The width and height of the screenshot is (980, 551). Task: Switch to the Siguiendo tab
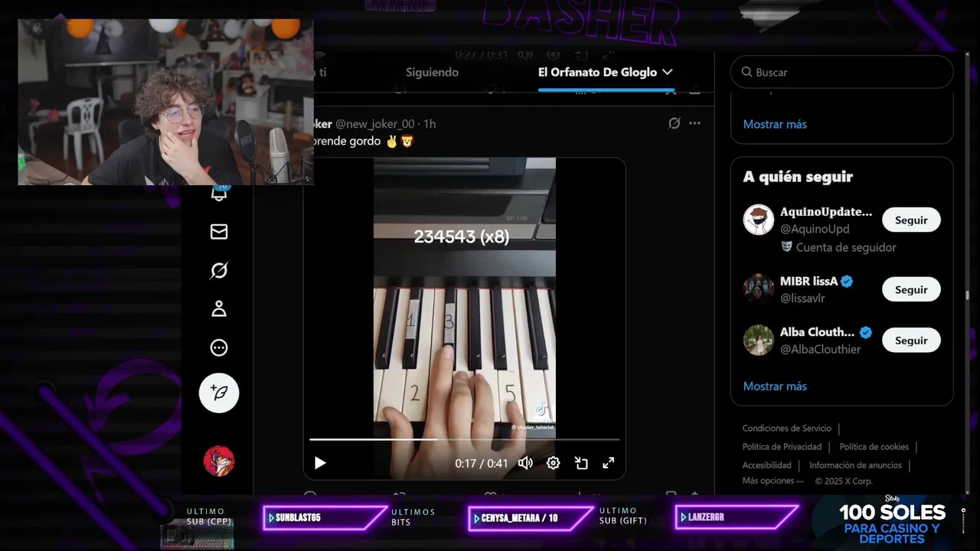(x=432, y=72)
